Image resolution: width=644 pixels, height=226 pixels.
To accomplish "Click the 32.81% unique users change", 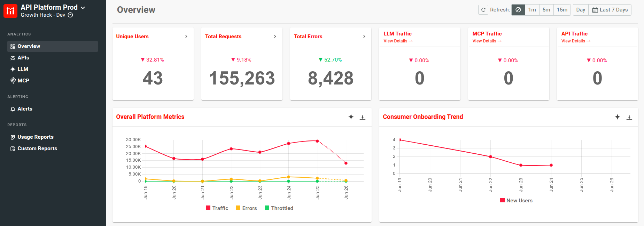I will pyautogui.click(x=152, y=60).
